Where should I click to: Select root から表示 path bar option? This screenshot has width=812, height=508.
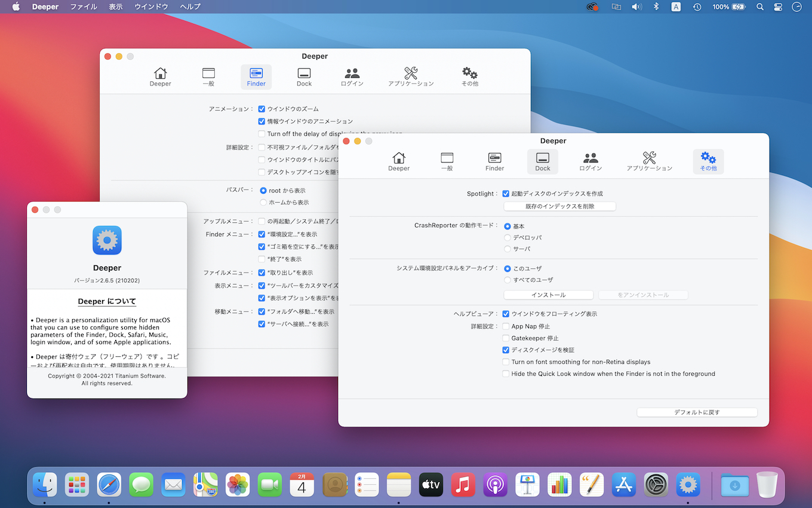click(263, 191)
